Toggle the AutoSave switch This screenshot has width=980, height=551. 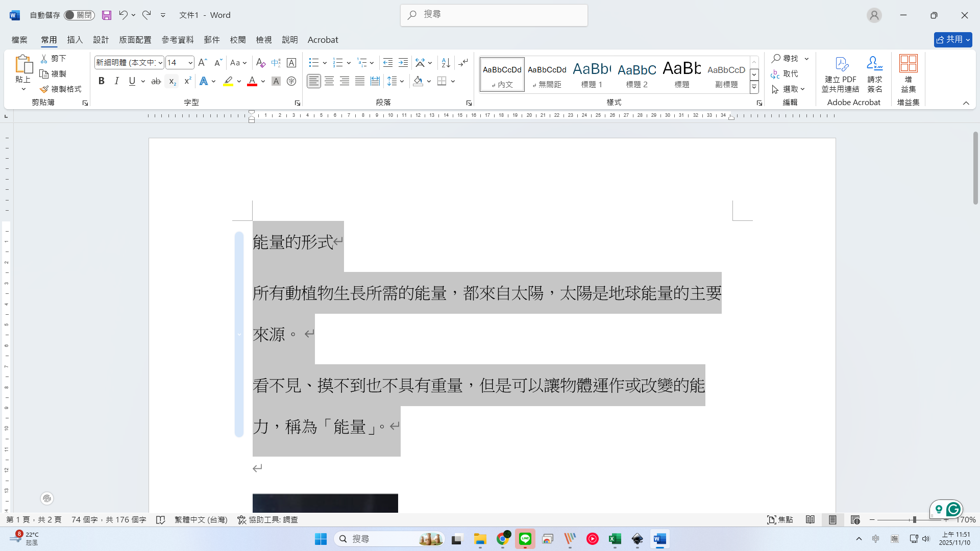[x=79, y=15]
